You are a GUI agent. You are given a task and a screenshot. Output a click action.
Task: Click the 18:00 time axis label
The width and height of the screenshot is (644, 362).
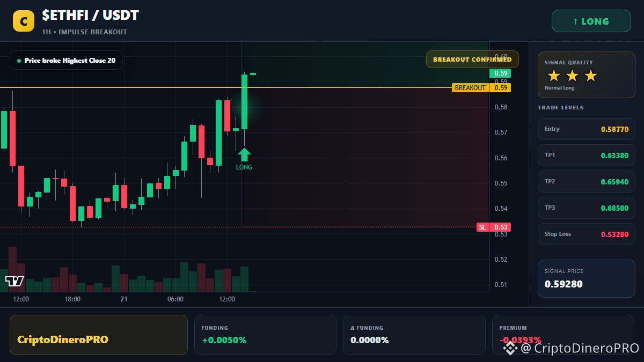tap(72, 299)
